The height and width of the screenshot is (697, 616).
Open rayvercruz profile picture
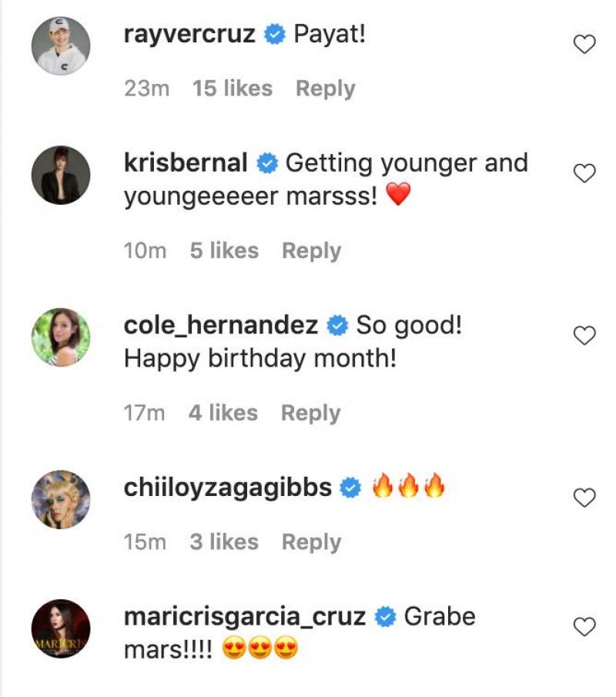coord(61,46)
